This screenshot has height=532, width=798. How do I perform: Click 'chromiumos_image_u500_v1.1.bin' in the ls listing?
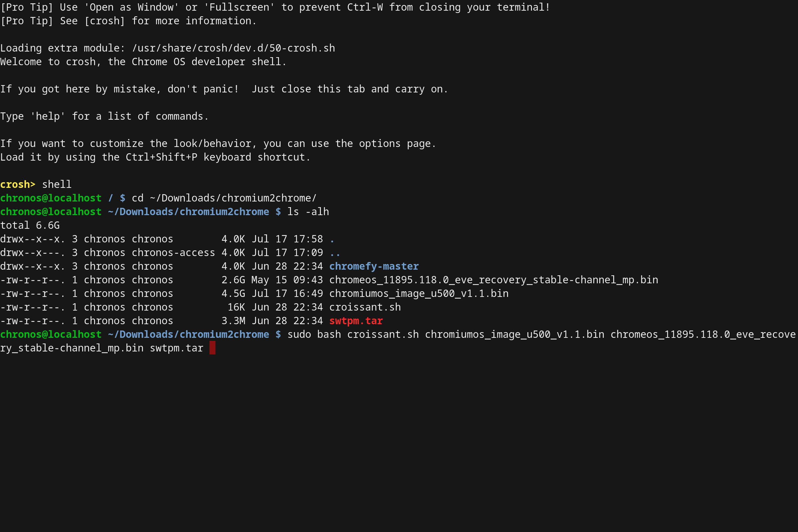click(x=419, y=294)
